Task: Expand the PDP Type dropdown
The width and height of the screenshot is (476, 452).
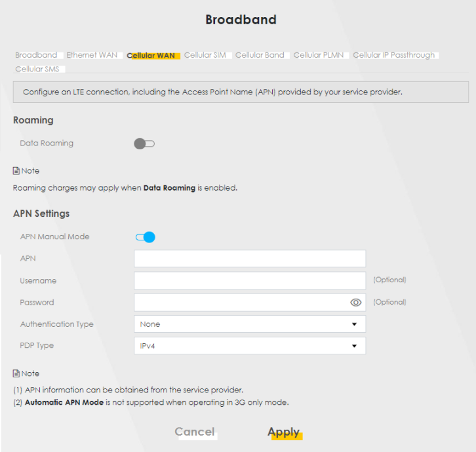Action: click(x=249, y=346)
